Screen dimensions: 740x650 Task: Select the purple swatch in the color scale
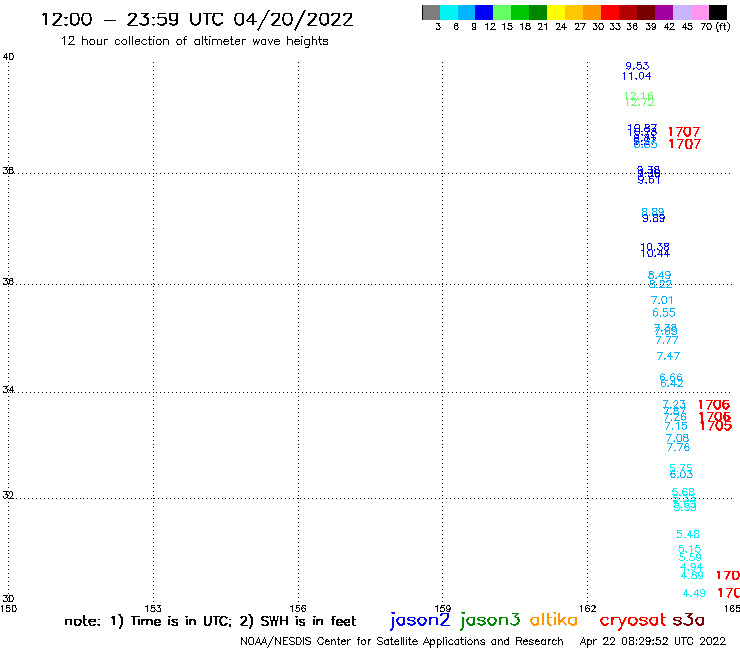click(664, 12)
